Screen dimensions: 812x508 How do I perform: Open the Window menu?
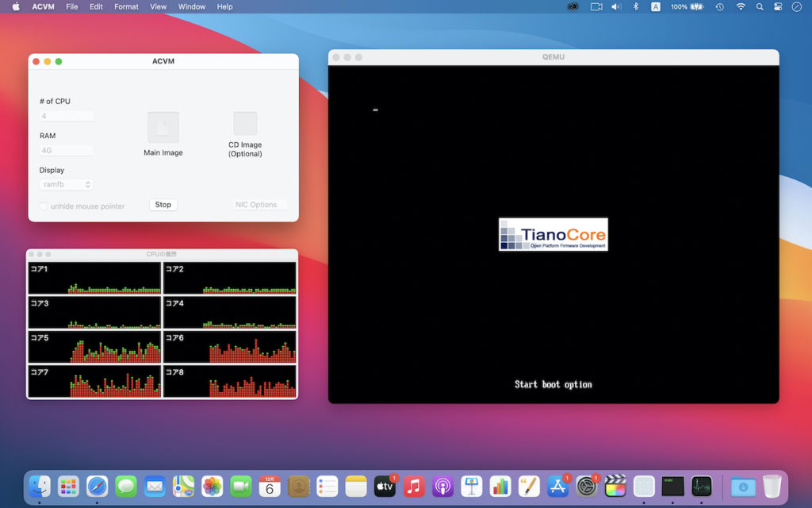coord(191,6)
